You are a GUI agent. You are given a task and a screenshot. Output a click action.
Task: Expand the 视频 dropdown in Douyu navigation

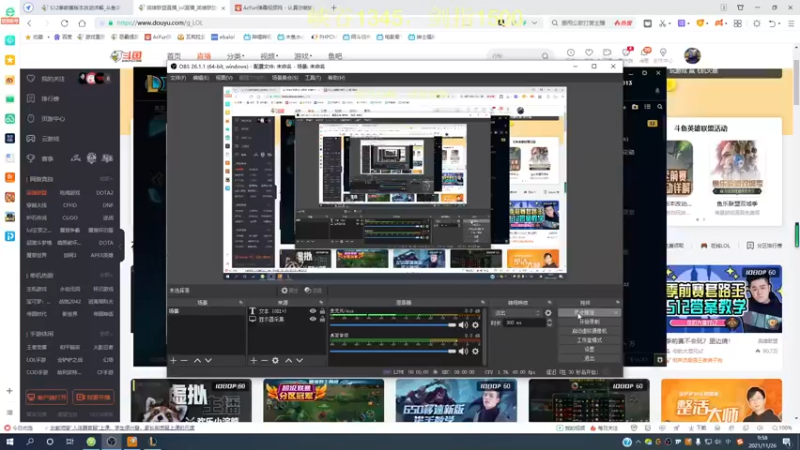268,57
